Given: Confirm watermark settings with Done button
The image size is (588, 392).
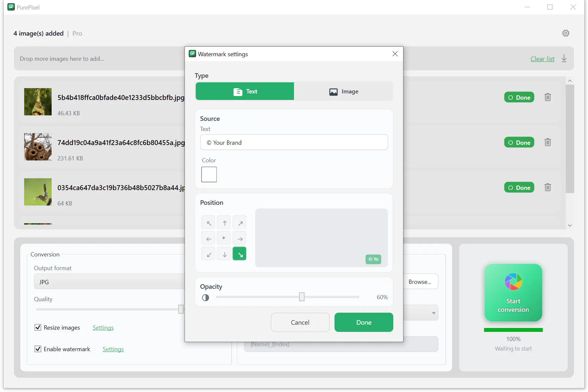Looking at the screenshot, I should pos(364,322).
